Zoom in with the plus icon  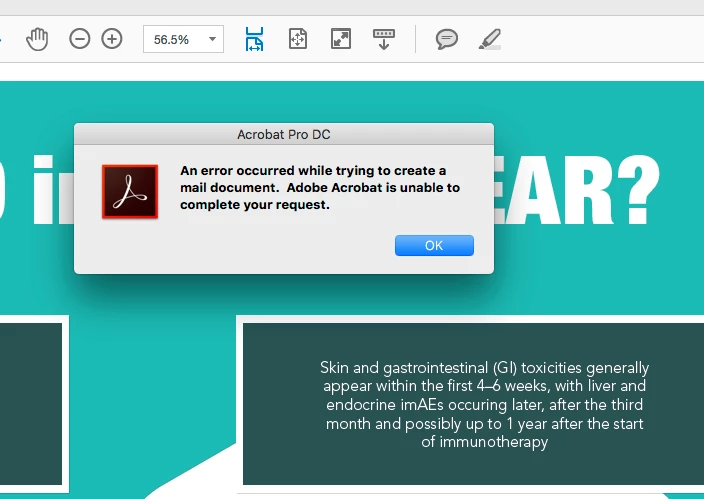pyautogui.click(x=112, y=39)
